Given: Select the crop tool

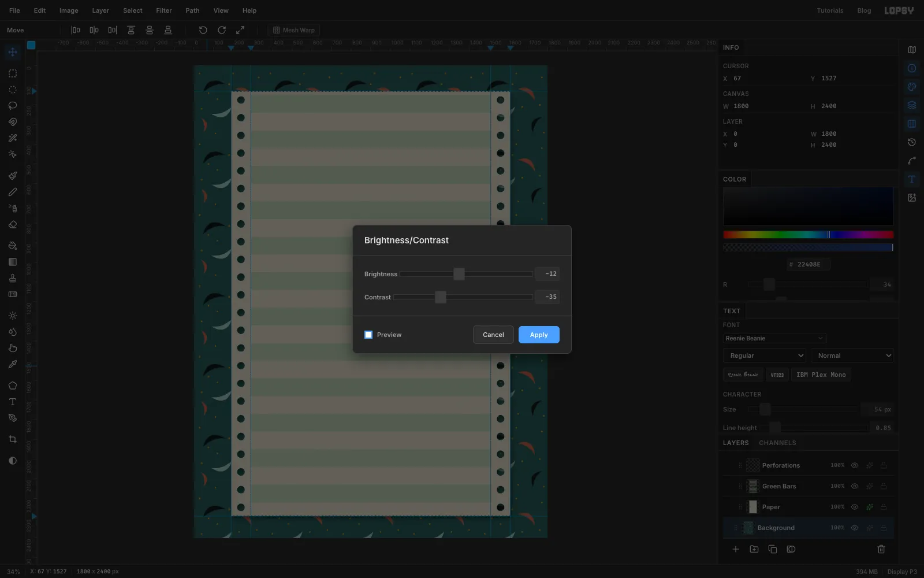Looking at the screenshot, I should click(x=13, y=439).
